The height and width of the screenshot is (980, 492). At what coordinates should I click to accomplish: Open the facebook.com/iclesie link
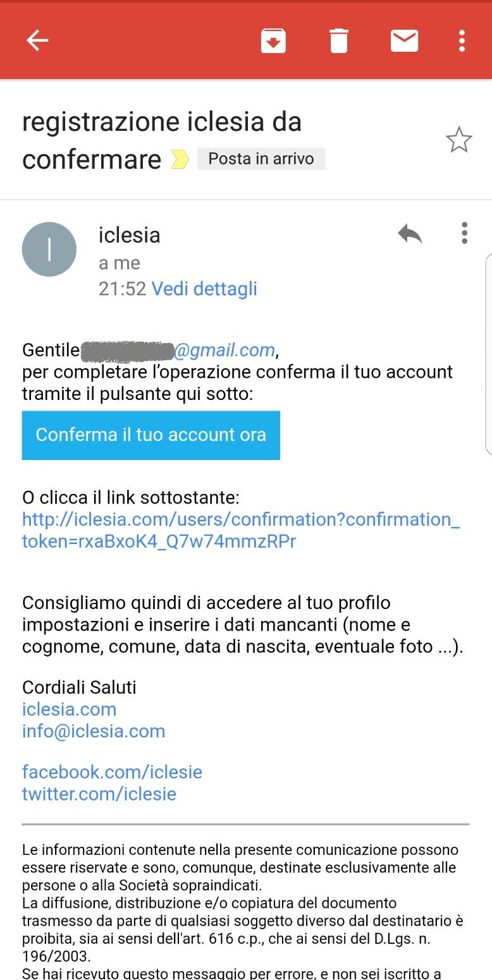[112, 771]
